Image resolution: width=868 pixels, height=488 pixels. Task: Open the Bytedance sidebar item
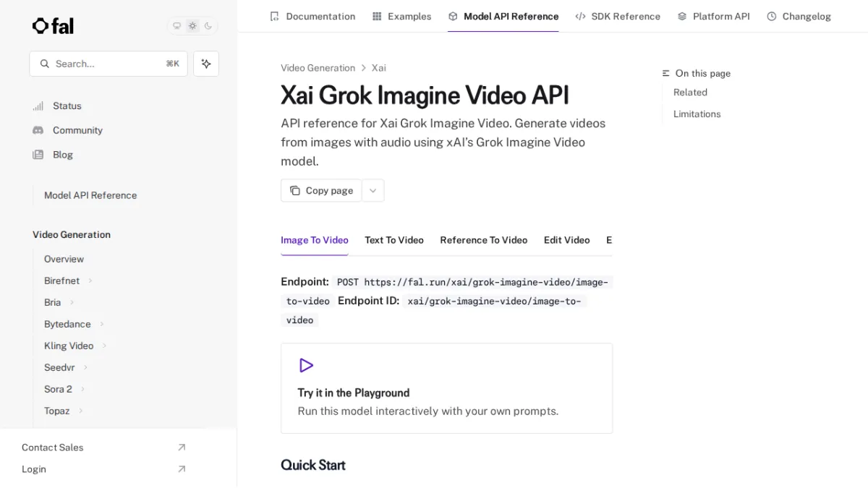coord(67,324)
